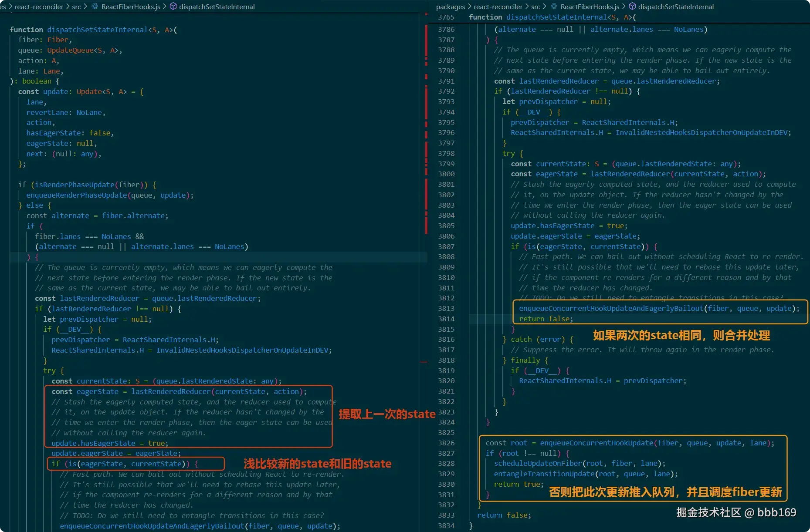Select dispatchSetStateInternal symbol in left breadcrumb
This screenshot has width=810, height=532.
point(217,7)
